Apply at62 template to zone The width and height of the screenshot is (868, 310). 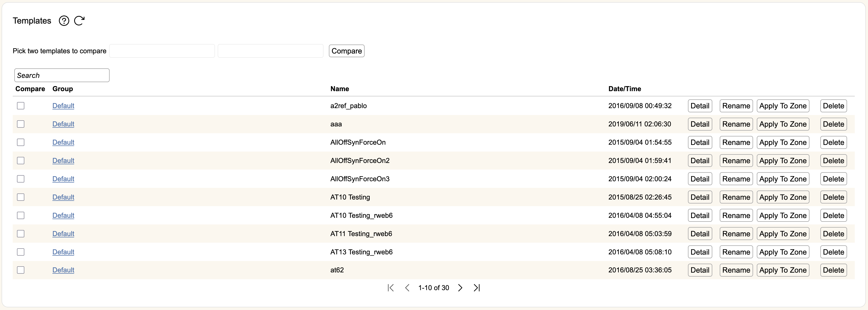pos(783,270)
